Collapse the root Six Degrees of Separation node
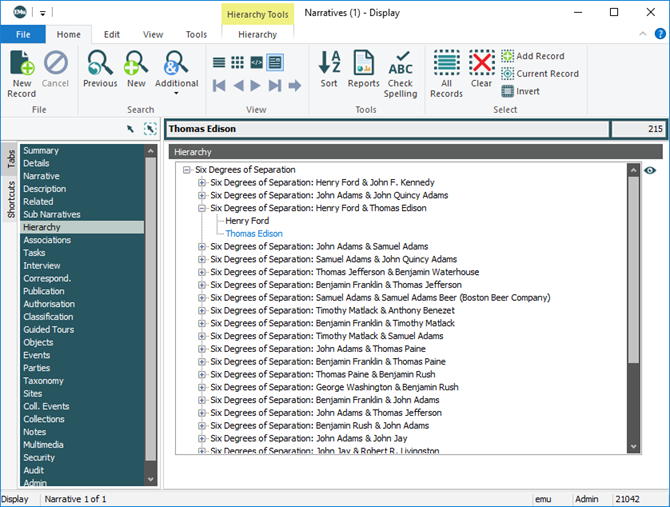 (187, 170)
